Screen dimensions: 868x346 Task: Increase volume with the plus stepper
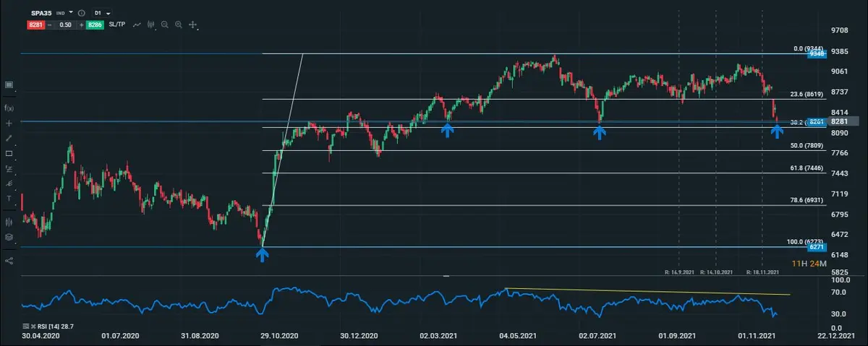click(x=81, y=25)
